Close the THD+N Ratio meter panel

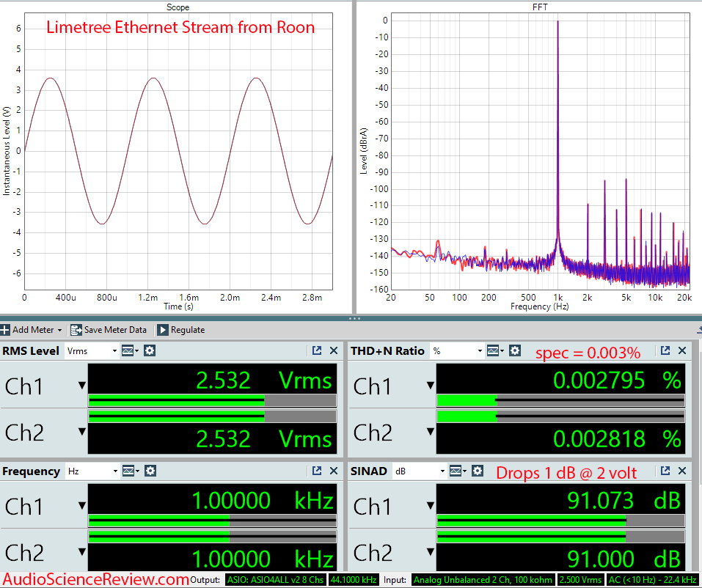682,351
